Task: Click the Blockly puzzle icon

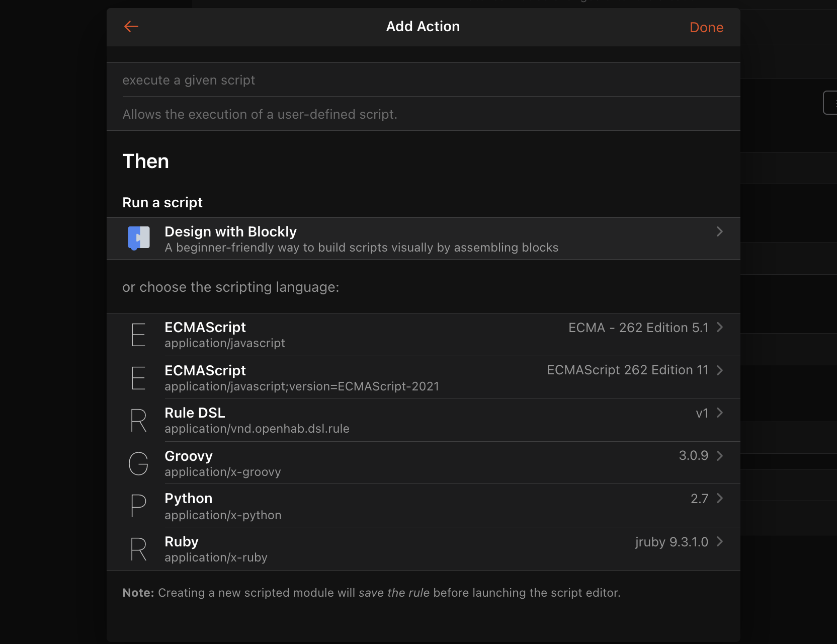Action: (138, 238)
